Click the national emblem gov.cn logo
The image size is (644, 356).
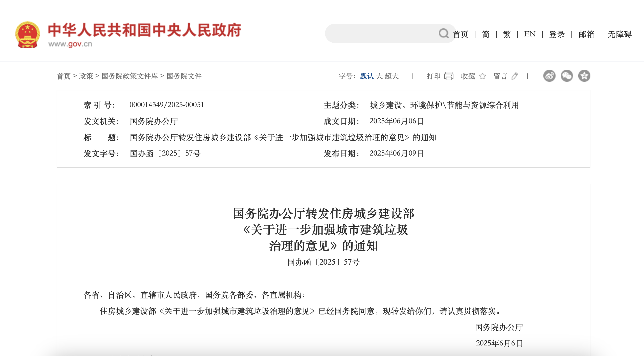pyautogui.click(x=28, y=35)
